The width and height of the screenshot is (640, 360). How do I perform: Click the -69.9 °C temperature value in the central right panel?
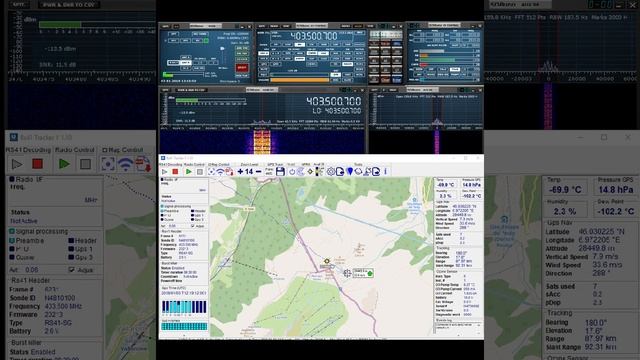tap(445, 185)
